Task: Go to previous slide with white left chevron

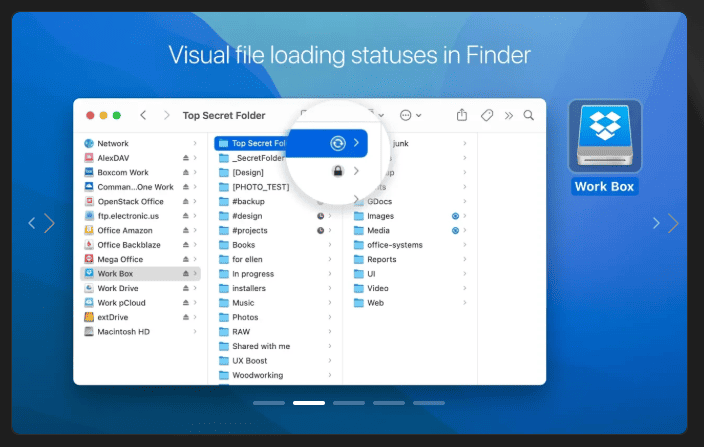Action: pos(32,223)
